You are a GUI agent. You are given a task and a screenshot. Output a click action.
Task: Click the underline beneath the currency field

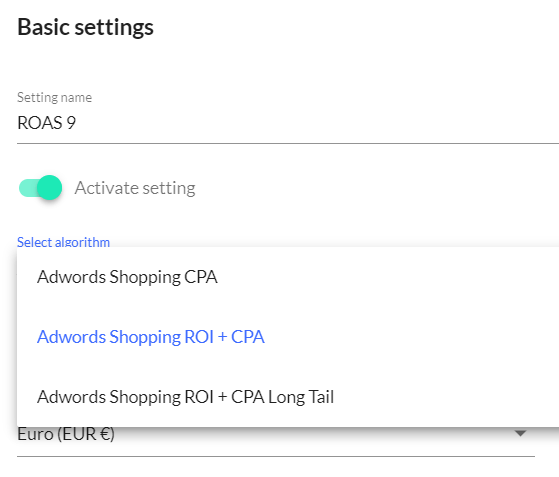click(276, 456)
